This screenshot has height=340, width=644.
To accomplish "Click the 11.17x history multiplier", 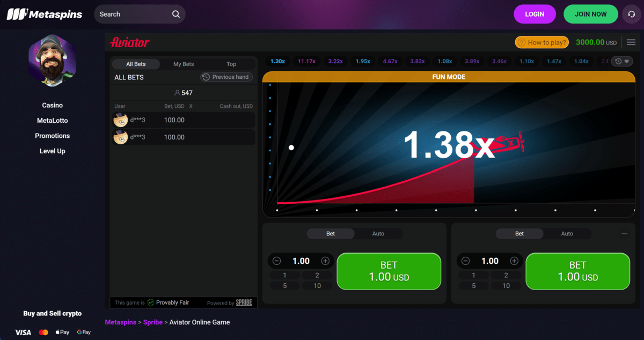I will pos(306,61).
